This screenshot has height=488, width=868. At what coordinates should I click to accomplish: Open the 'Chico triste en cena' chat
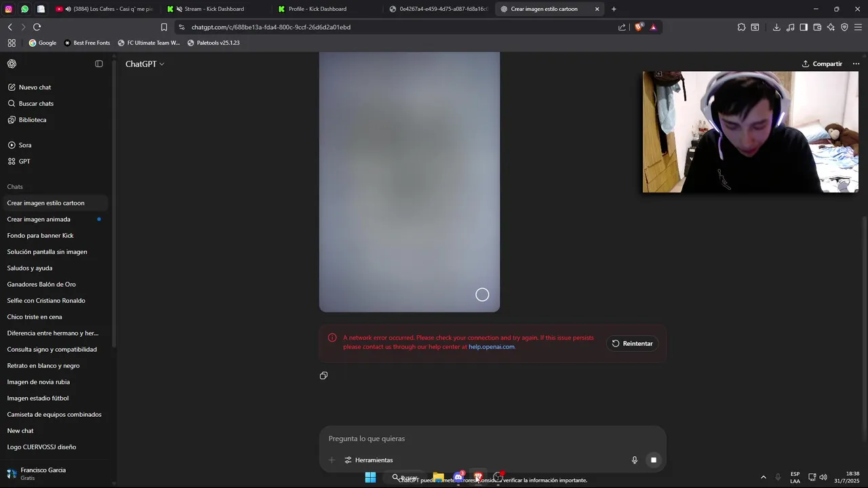(x=54, y=317)
